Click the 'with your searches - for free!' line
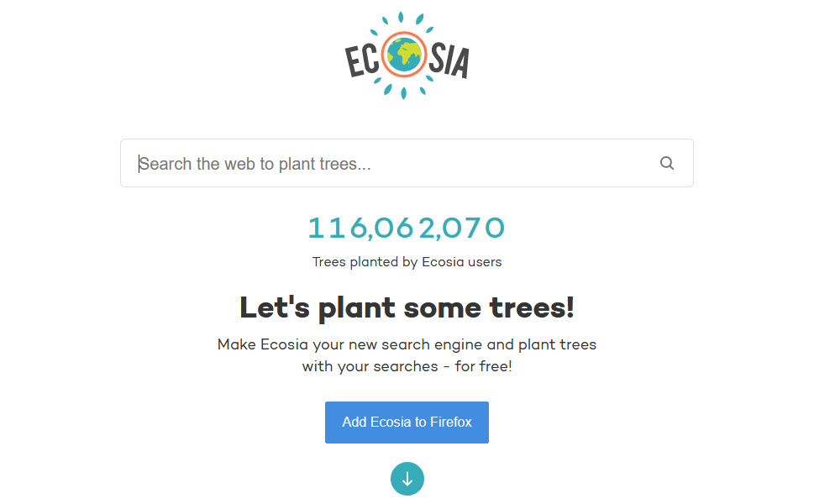Image resolution: width=814 pixels, height=504 pixels. (x=407, y=366)
